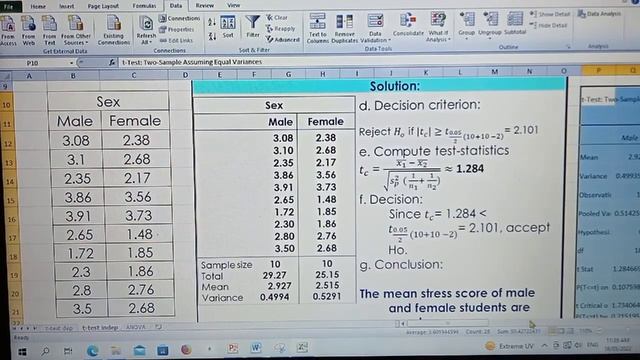Sort A to Z ascending
The width and height of the screenshot is (640, 360).
[x=212, y=22]
